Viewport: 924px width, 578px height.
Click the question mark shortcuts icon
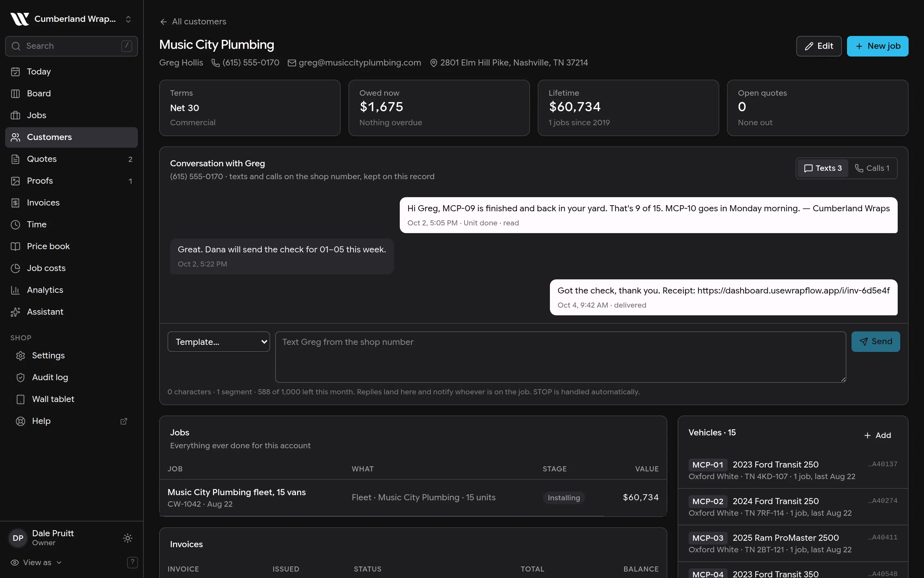[x=132, y=562]
